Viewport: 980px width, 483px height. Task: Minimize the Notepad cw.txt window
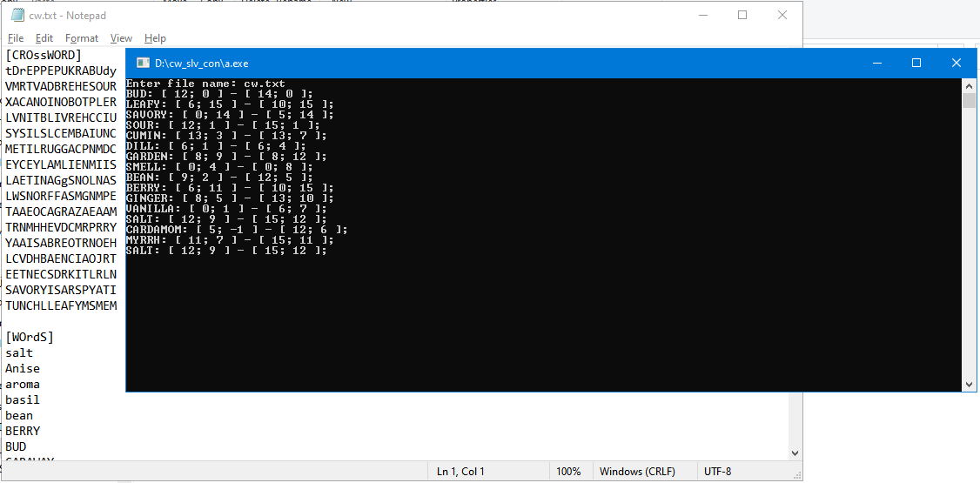pos(702,15)
